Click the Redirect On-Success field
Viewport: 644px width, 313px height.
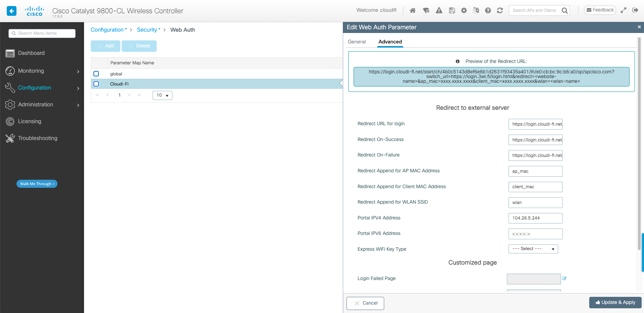pyautogui.click(x=535, y=140)
